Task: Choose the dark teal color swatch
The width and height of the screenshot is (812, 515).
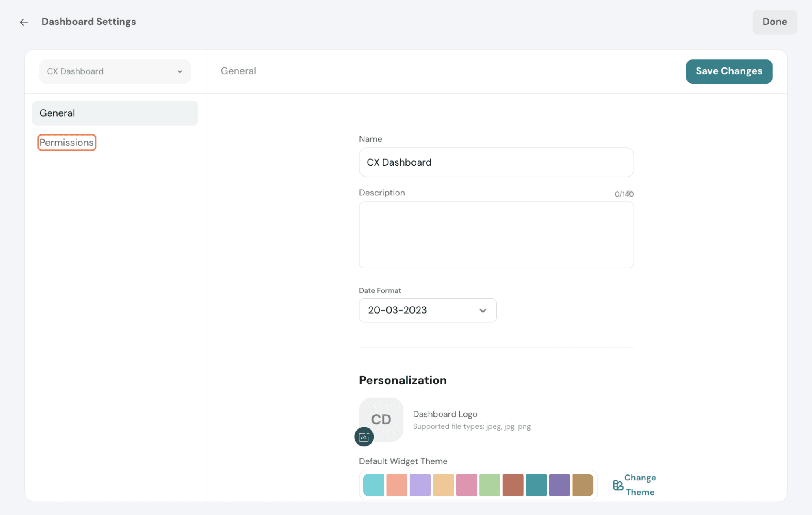Action: tap(536, 485)
